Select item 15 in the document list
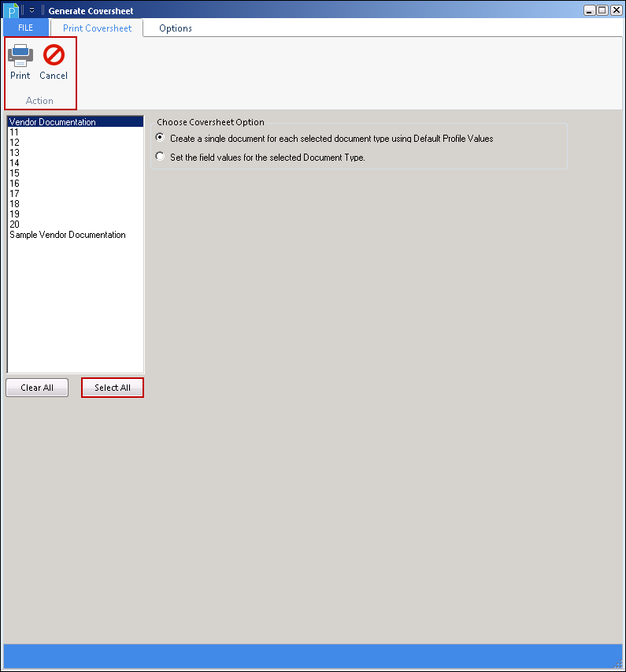The width and height of the screenshot is (626, 672). click(x=76, y=173)
